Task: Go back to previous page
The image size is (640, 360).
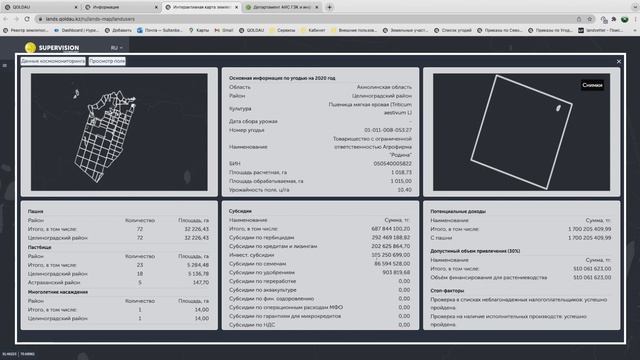Action: pyautogui.click(x=5, y=19)
